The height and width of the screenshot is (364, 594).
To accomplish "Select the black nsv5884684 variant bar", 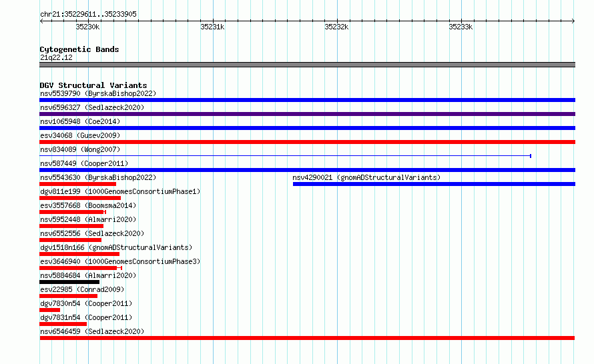I will point(69,282).
